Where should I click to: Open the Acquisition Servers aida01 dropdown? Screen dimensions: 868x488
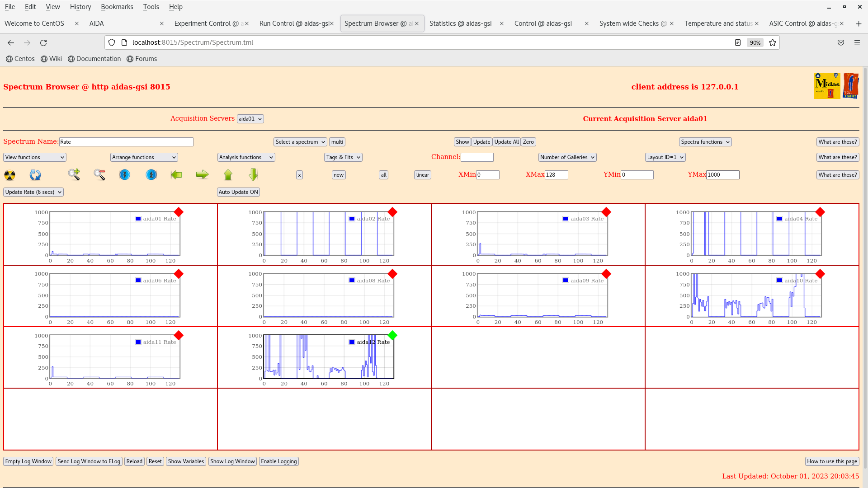click(250, 119)
